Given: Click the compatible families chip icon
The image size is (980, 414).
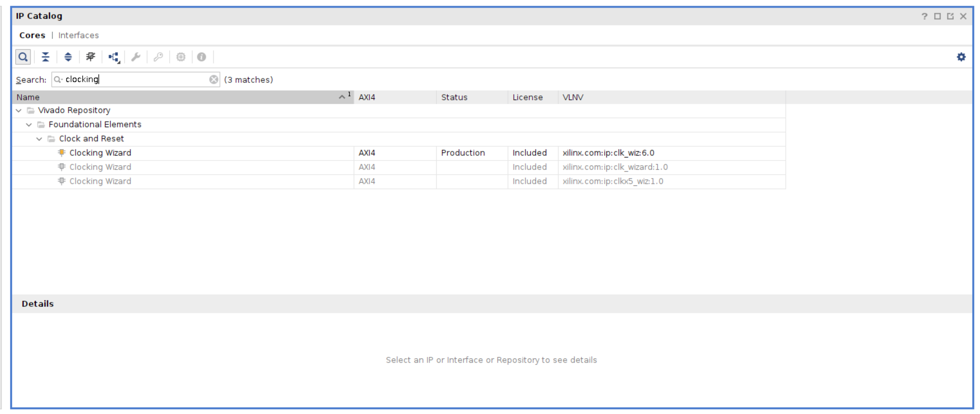Looking at the screenshot, I should point(181,57).
